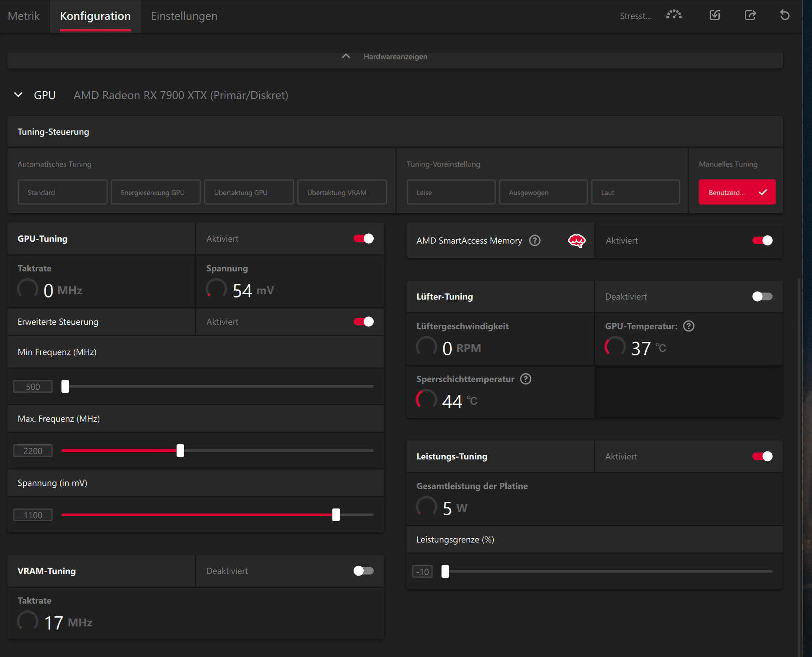The image size is (812, 657).
Task: Turn off Erweiterte Steuerung toggle
Action: click(x=363, y=322)
